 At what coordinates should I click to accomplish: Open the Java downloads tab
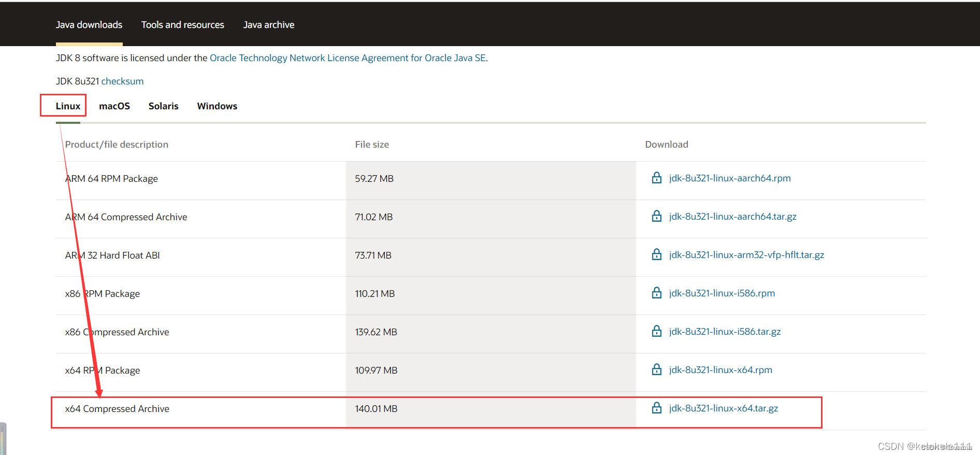(x=89, y=25)
